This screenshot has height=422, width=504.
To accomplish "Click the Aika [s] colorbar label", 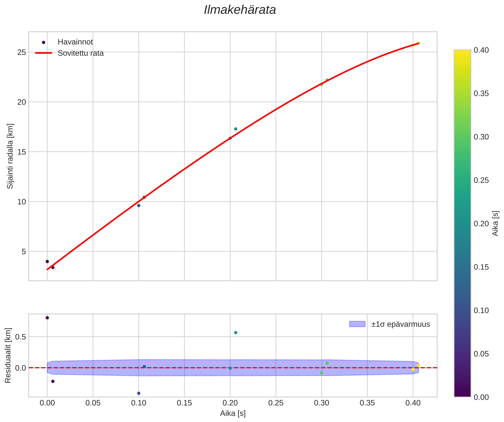I will pyautogui.click(x=496, y=223).
